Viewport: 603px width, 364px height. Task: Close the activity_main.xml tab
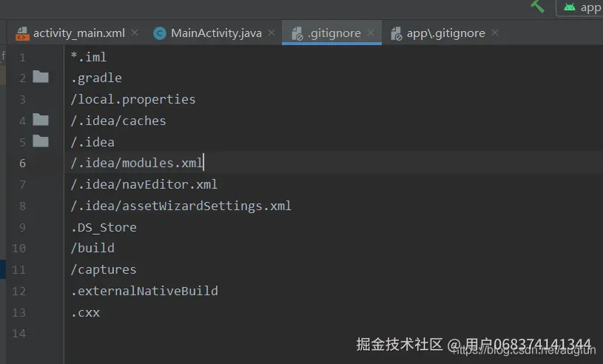[x=135, y=33]
